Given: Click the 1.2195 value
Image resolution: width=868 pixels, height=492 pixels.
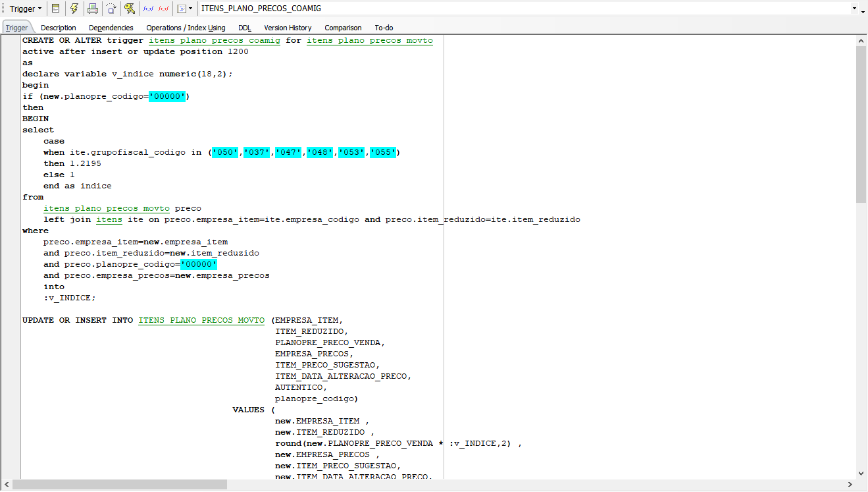Looking at the screenshot, I should coord(86,163).
